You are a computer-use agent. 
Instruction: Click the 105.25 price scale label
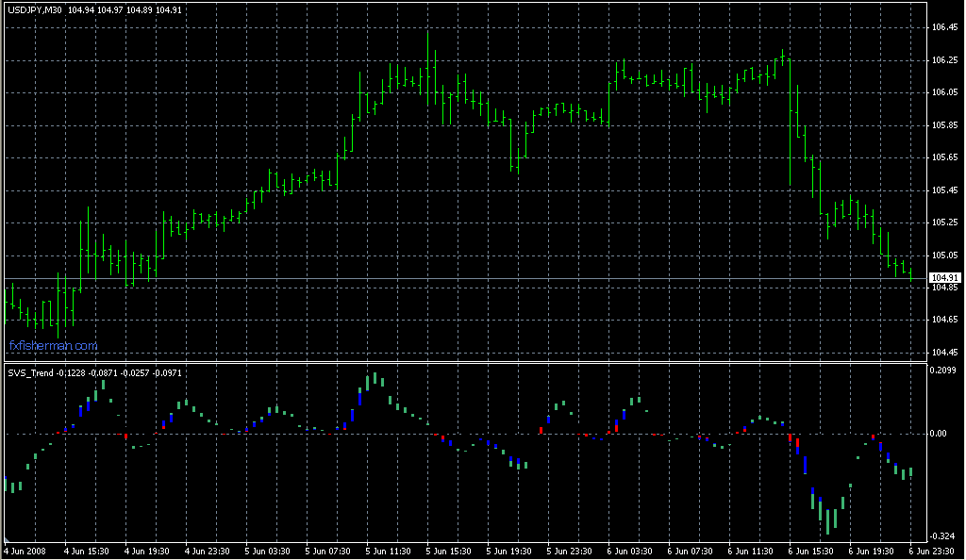pos(944,222)
